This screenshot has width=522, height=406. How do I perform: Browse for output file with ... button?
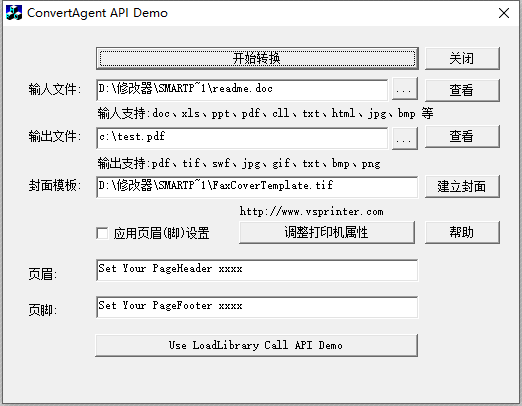click(404, 139)
